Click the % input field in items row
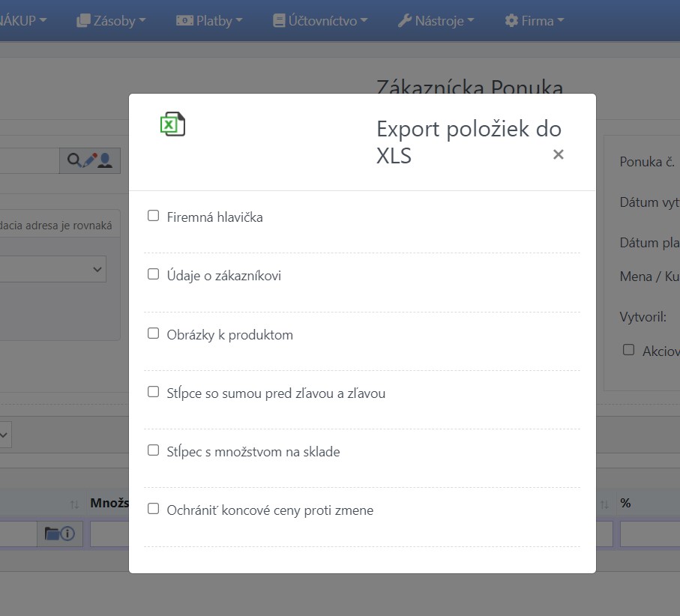Image resolution: width=680 pixels, height=616 pixels. [x=650, y=534]
